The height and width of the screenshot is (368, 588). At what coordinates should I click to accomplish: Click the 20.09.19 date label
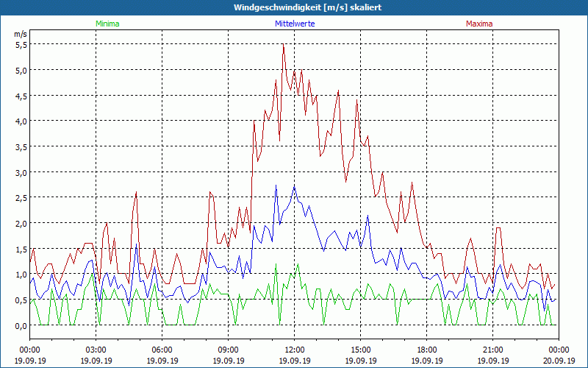coord(559,361)
